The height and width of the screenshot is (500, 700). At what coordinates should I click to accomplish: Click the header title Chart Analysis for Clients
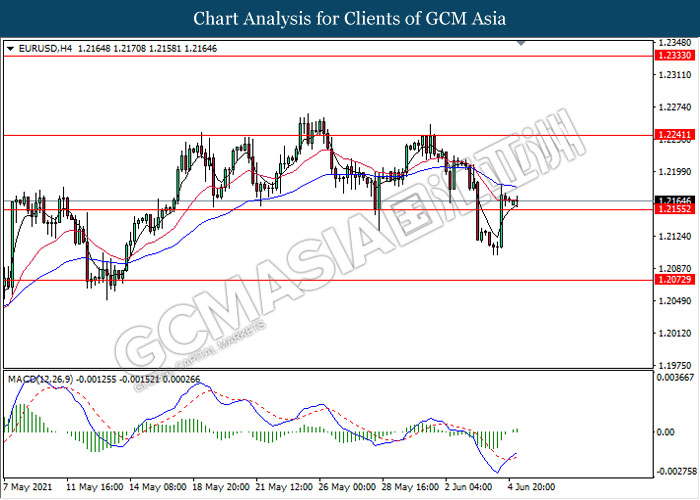(x=350, y=19)
